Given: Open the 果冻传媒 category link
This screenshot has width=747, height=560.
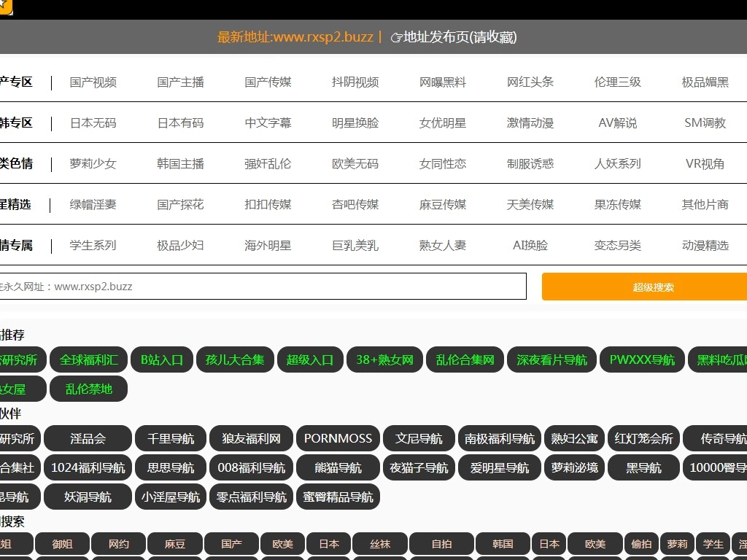Looking at the screenshot, I should pos(616,205).
